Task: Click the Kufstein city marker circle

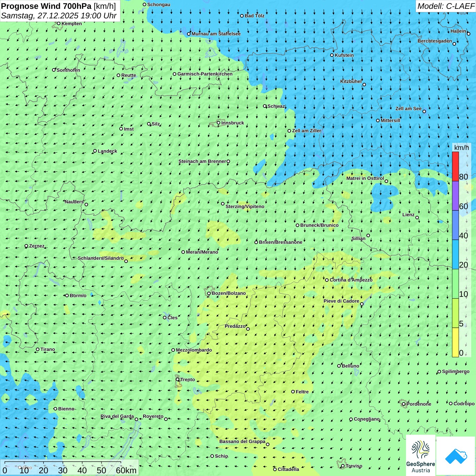Action: [332, 55]
